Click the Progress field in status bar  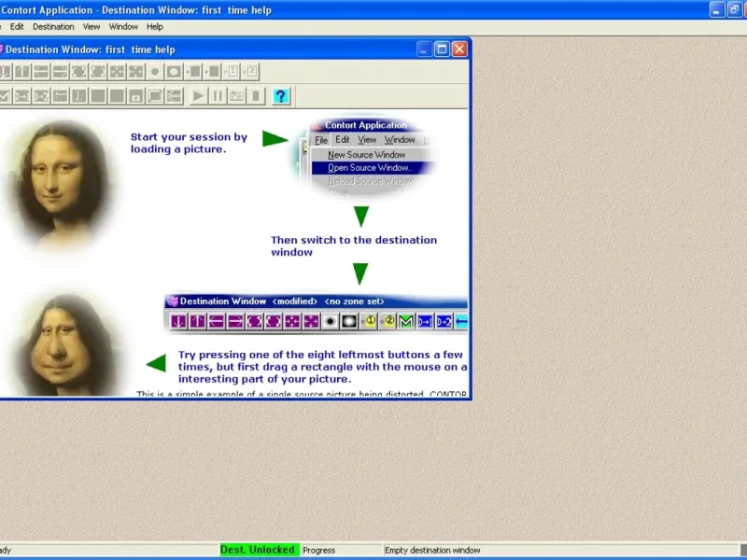341,550
